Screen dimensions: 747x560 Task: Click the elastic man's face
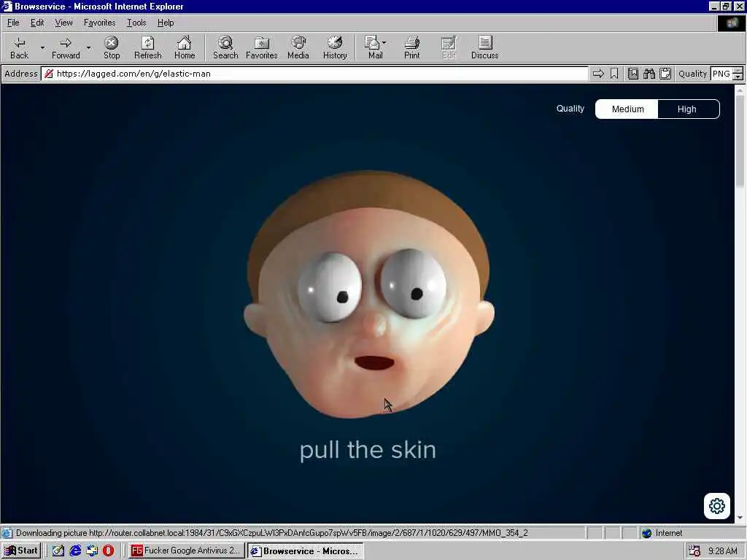pos(369,295)
